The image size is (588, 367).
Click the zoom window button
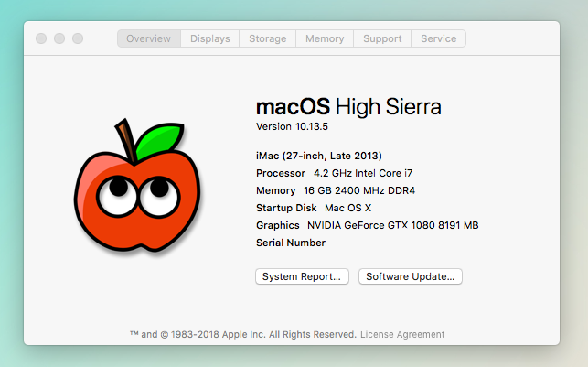tap(78, 38)
